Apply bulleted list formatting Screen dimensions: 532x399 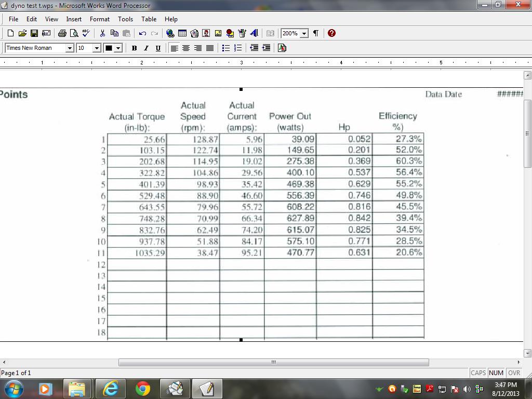(x=225, y=48)
